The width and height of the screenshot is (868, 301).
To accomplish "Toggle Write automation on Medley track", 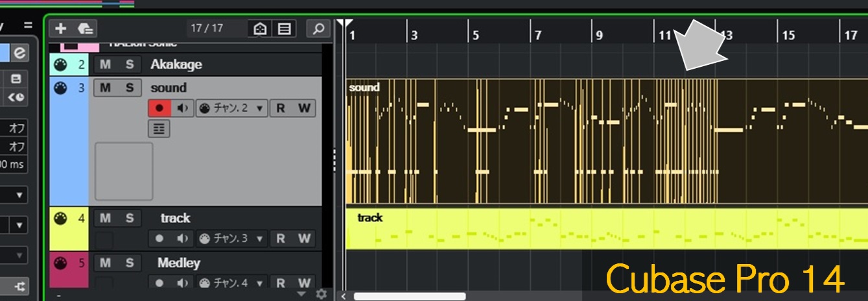I will [304, 283].
